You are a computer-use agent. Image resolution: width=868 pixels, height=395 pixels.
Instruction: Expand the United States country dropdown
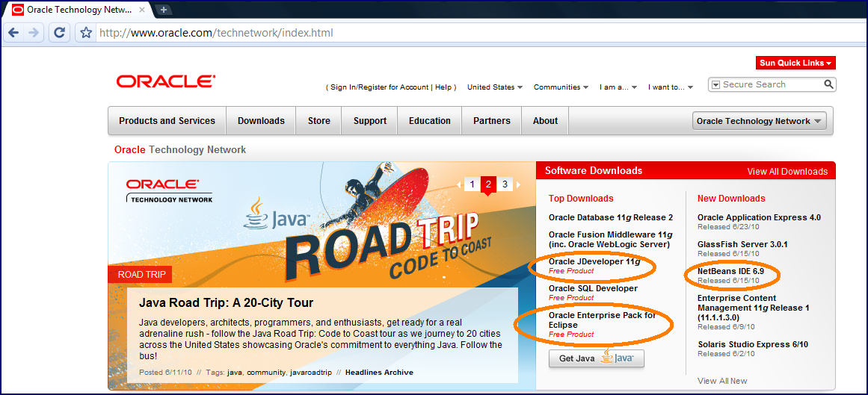coord(495,87)
